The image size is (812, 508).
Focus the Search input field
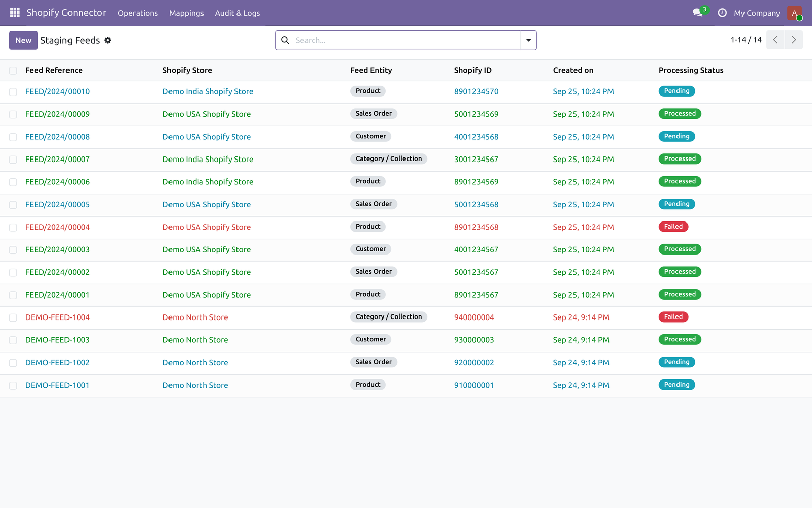click(406, 40)
